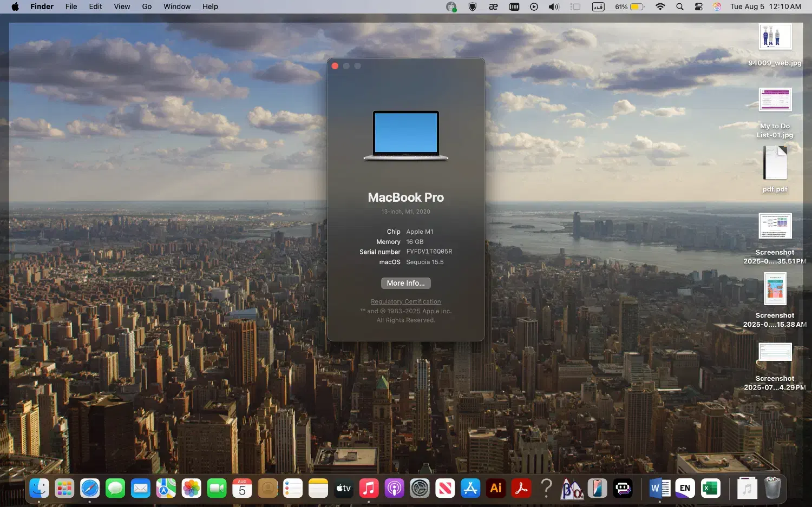Launch Maps from the Dock

coord(166,489)
